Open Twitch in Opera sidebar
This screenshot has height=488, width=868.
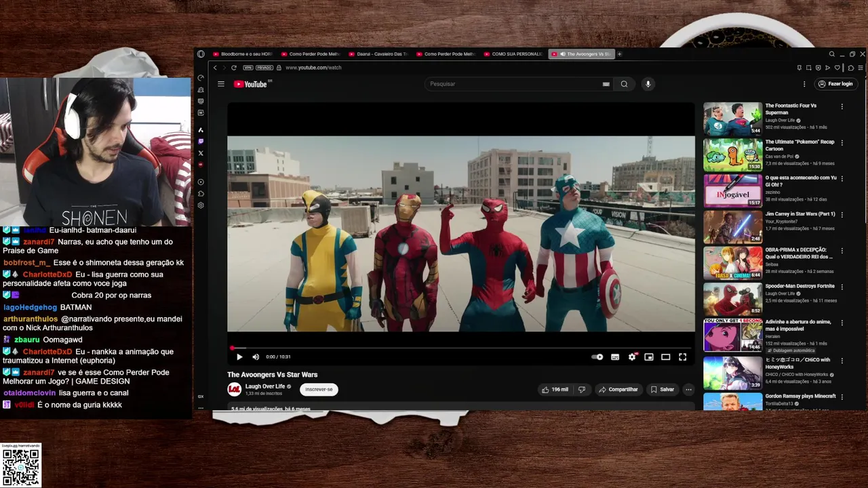201,142
